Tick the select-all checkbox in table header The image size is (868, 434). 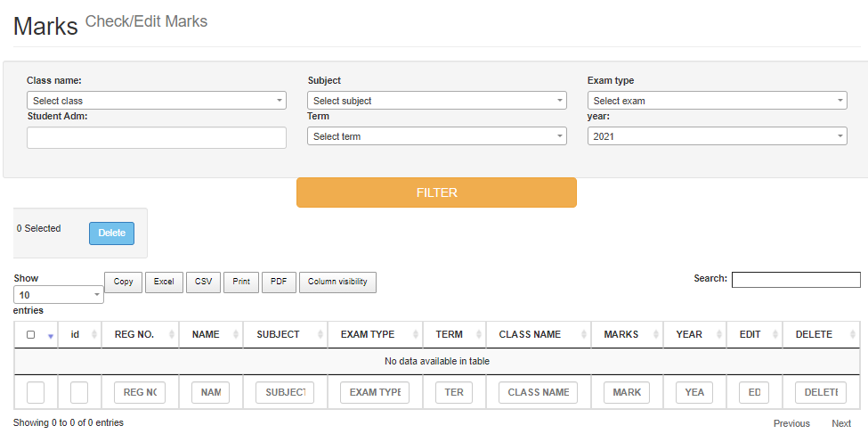coord(30,335)
